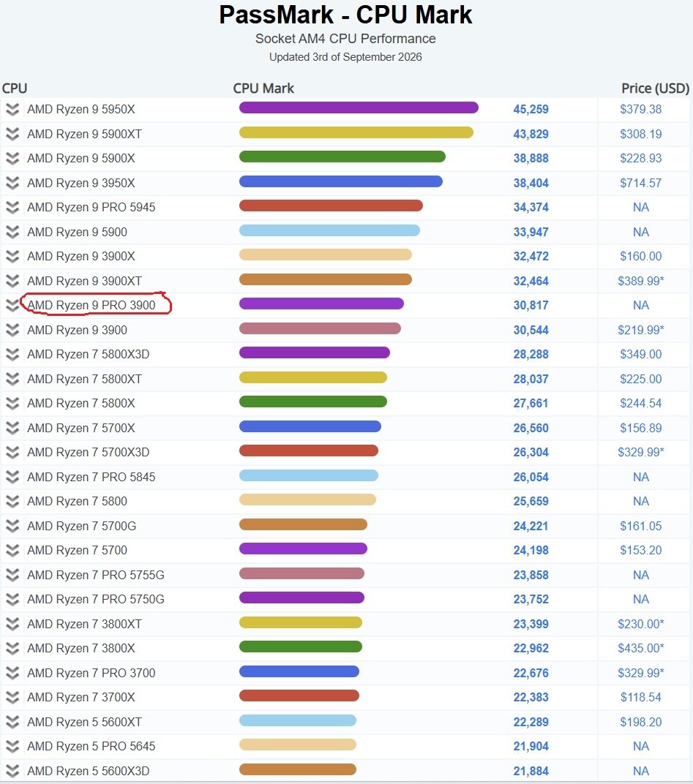The width and height of the screenshot is (693, 784).
Task: Click double-chevron icon beside Ryzen 9 5900XT
Action: (12, 134)
